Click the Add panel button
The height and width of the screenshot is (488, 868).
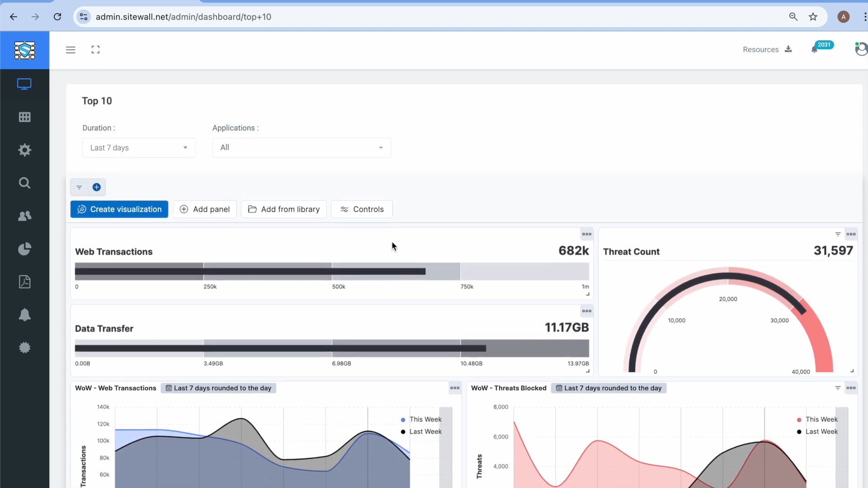(x=205, y=209)
